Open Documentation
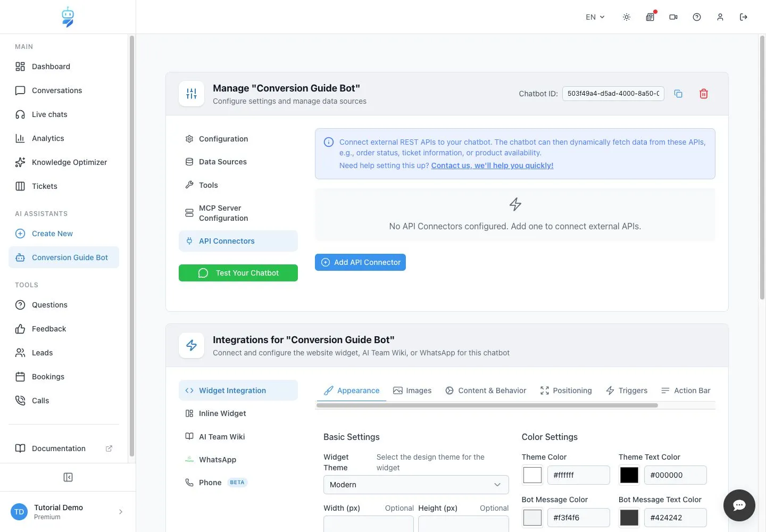766x532 pixels. click(x=64, y=448)
